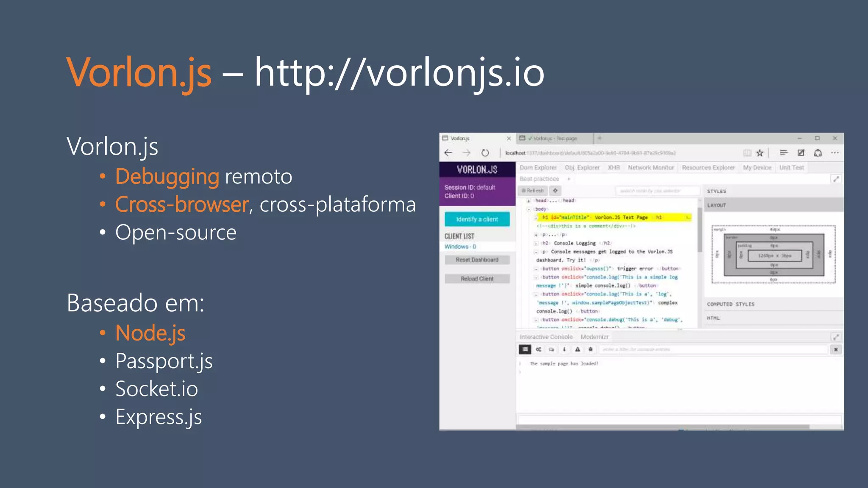Expand the top plugin panel to fullscreen

coord(836,179)
